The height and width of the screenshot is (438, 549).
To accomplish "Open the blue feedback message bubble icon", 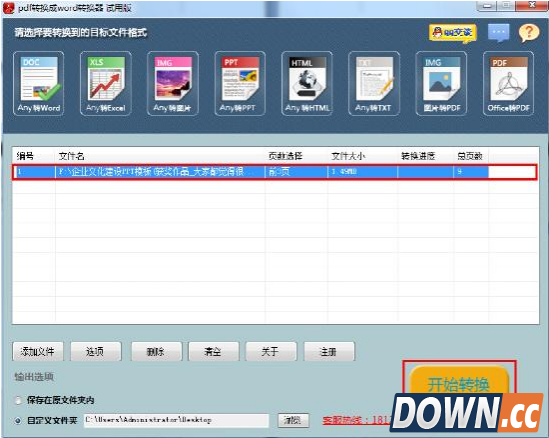I will point(499,33).
